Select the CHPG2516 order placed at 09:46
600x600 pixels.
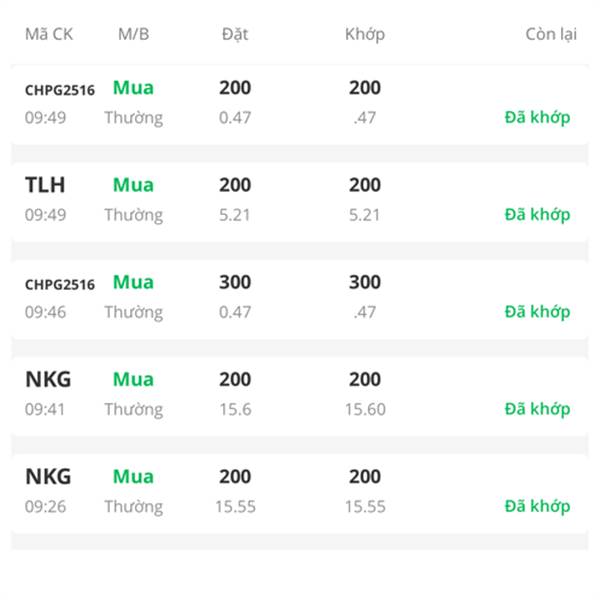[x=60, y=284]
